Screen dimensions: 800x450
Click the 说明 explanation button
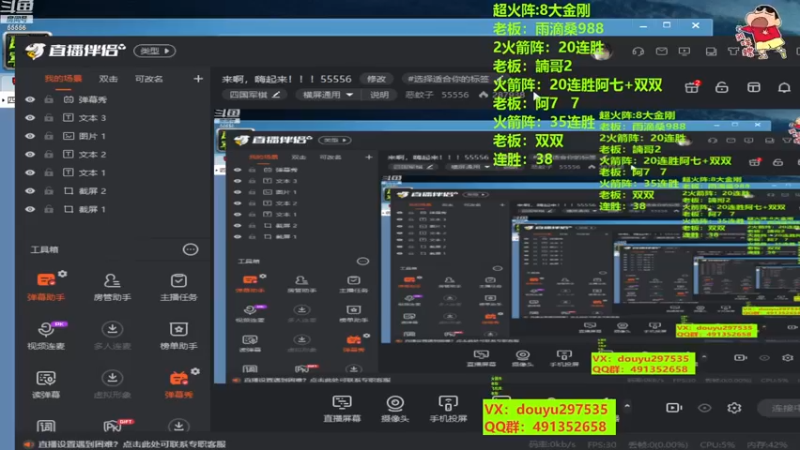[x=379, y=95]
